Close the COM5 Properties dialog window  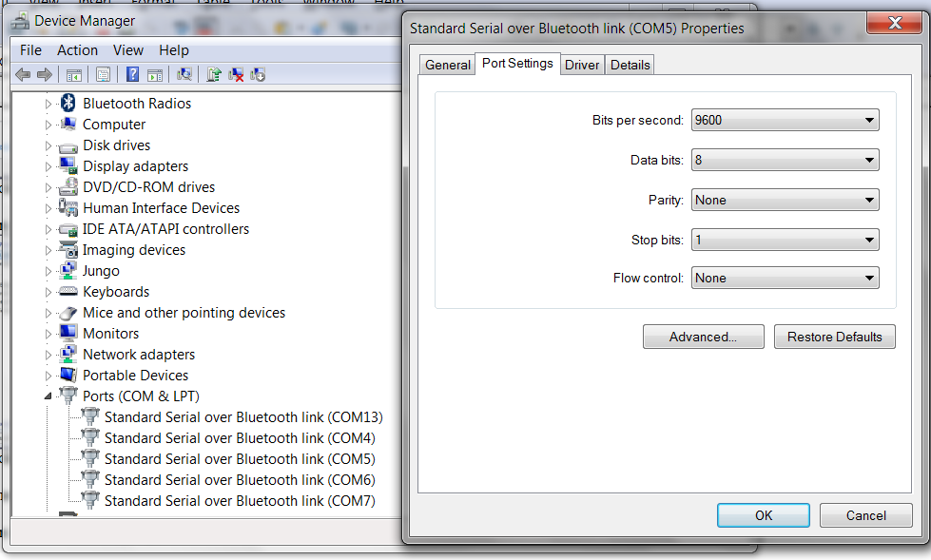coord(894,23)
